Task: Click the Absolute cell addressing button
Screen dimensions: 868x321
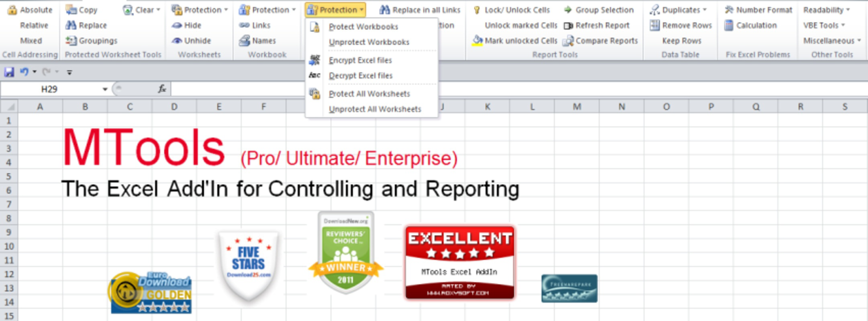Action: (30, 10)
